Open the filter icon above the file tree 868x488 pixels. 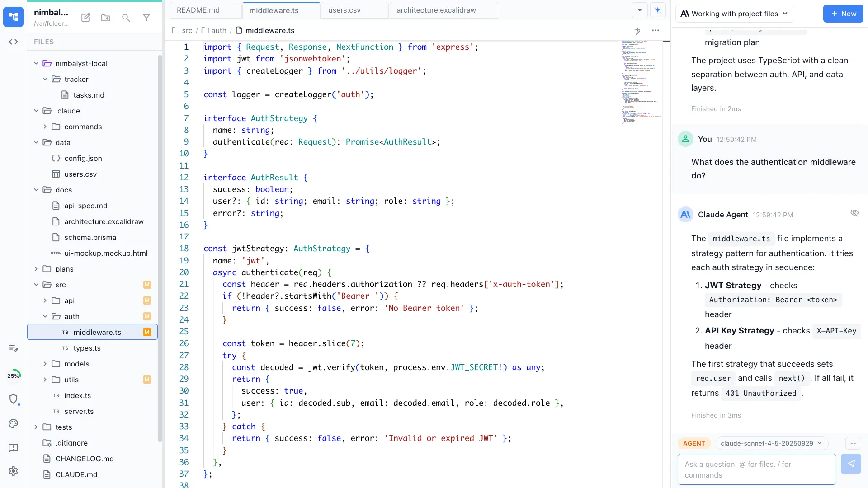point(146,18)
